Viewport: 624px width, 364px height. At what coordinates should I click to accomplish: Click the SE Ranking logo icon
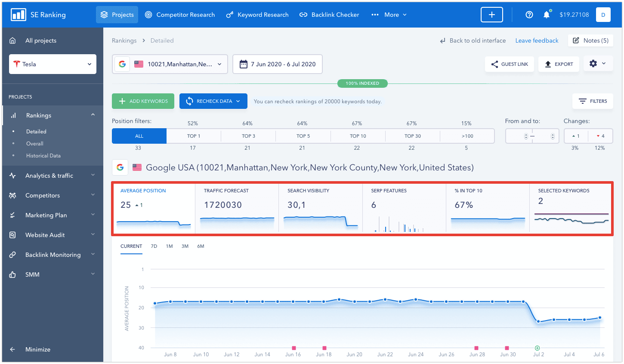coord(19,15)
